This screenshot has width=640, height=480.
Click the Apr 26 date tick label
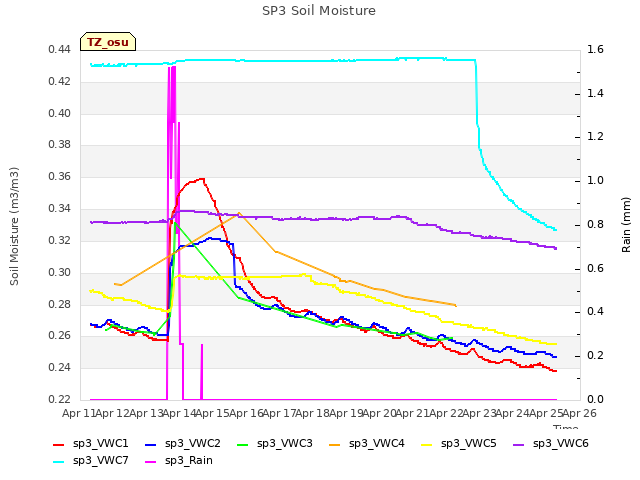pos(580,413)
